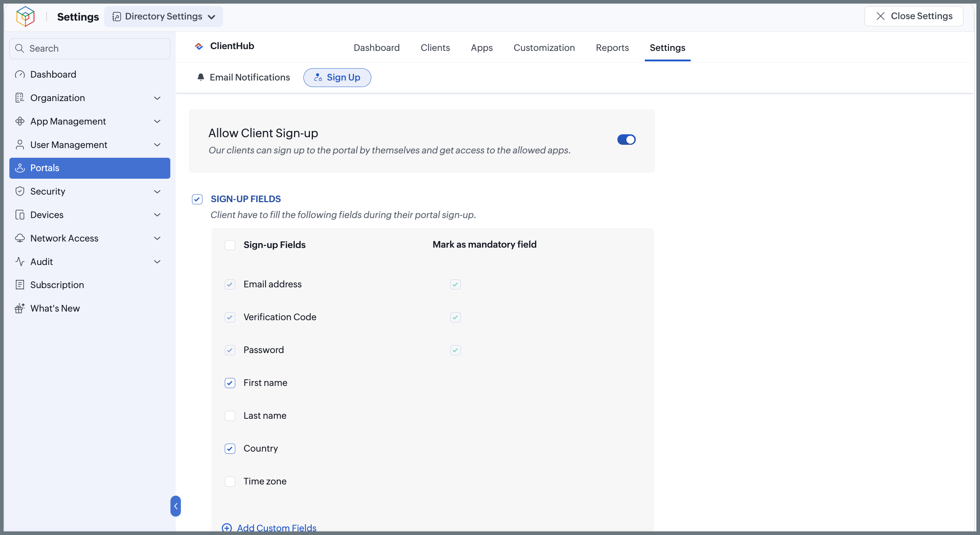Click the Subscription document icon
Viewport: 980px width, 535px height.
tap(20, 284)
